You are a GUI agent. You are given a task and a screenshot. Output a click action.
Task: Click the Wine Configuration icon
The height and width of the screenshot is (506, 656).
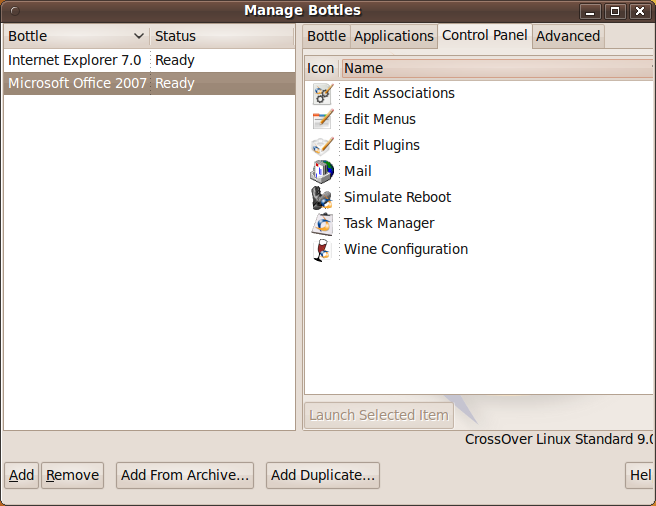pos(322,250)
